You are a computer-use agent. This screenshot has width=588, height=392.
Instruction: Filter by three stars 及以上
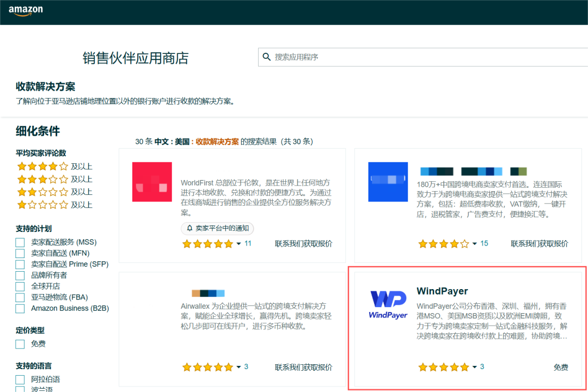click(x=54, y=179)
